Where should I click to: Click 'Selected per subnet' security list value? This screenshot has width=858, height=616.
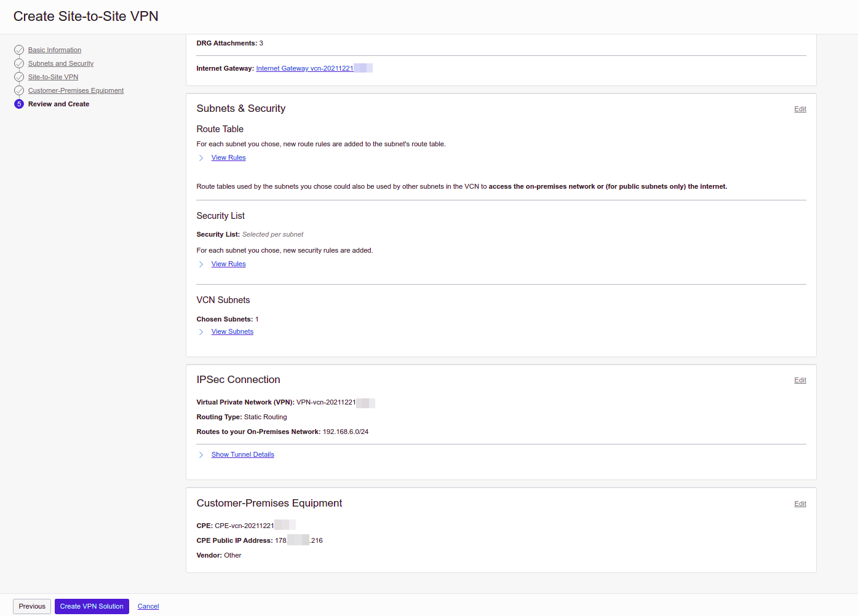(x=272, y=234)
